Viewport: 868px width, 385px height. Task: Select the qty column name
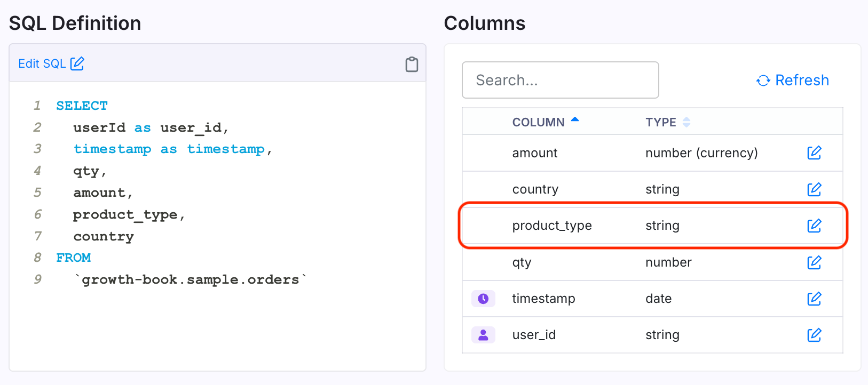522,263
